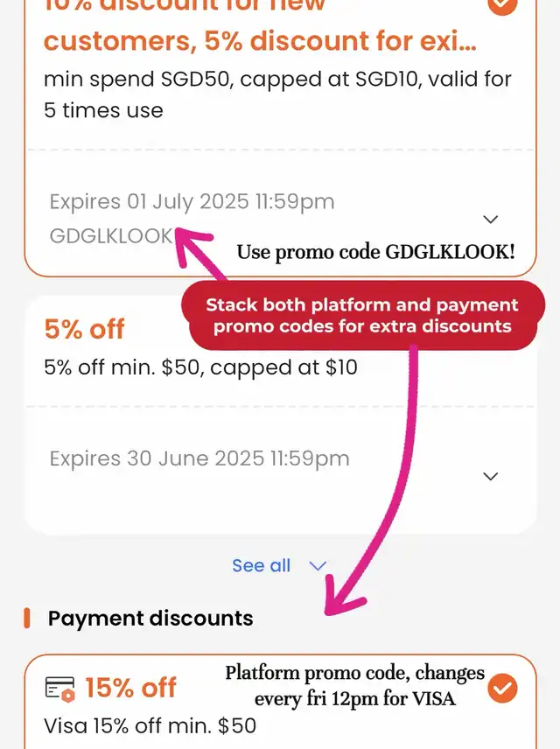Tap the GDGLKLOOK promo code text
This screenshot has height=749, width=560.
pyautogui.click(x=110, y=235)
